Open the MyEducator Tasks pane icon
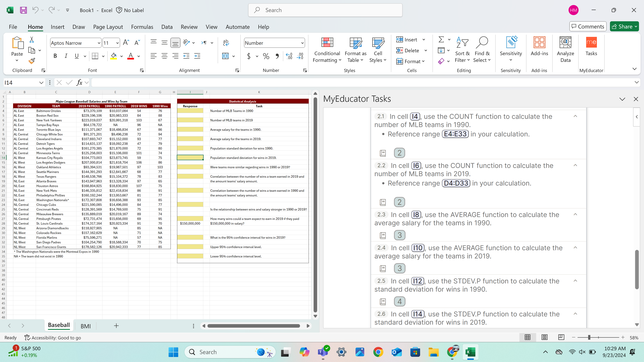644x362 pixels. click(x=592, y=47)
